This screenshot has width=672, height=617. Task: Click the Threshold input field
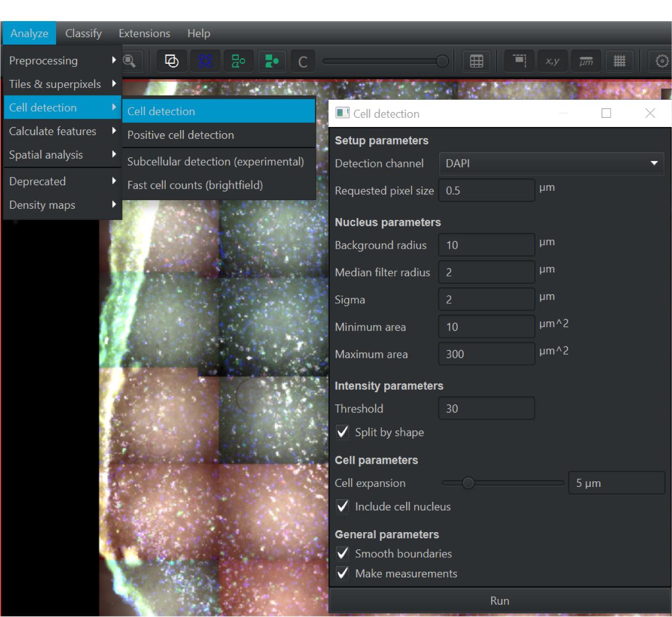486,409
